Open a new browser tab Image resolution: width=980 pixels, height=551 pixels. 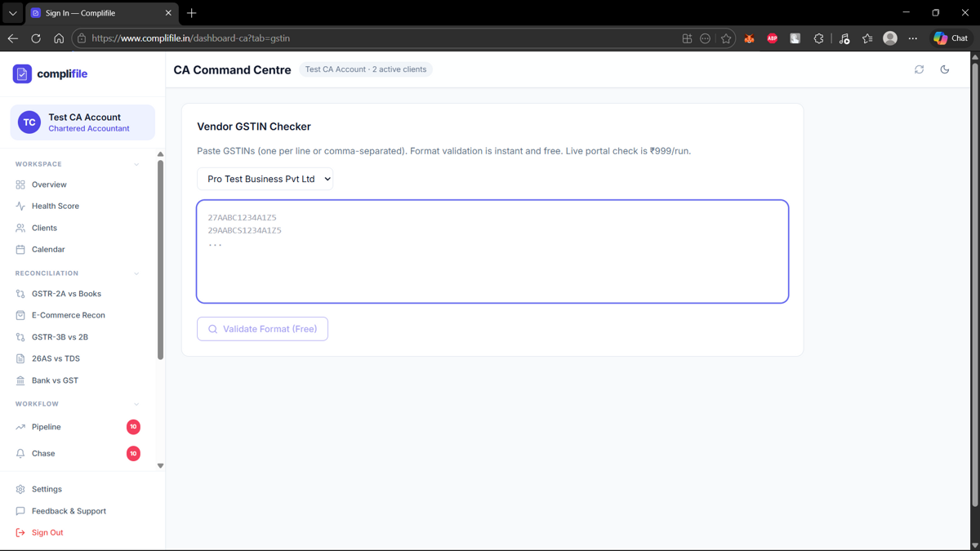pos(192,13)
